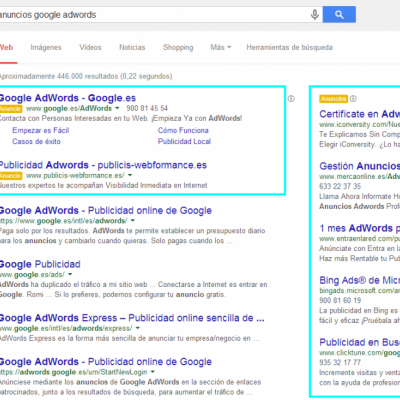This screenshot has width=400, height=400.
Task: Select the Shopping tab
Action: click(178, 47)
